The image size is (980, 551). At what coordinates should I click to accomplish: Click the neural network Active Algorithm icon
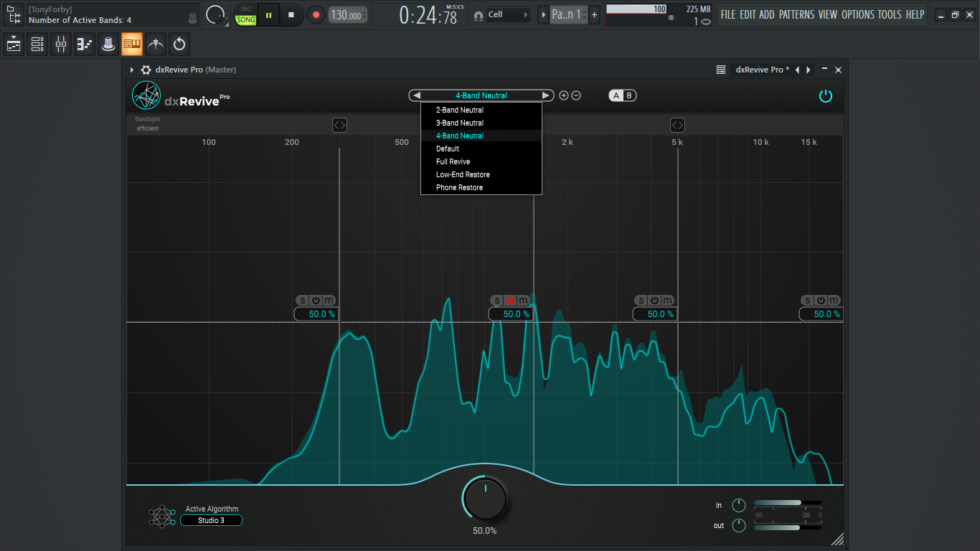point(162,516)
